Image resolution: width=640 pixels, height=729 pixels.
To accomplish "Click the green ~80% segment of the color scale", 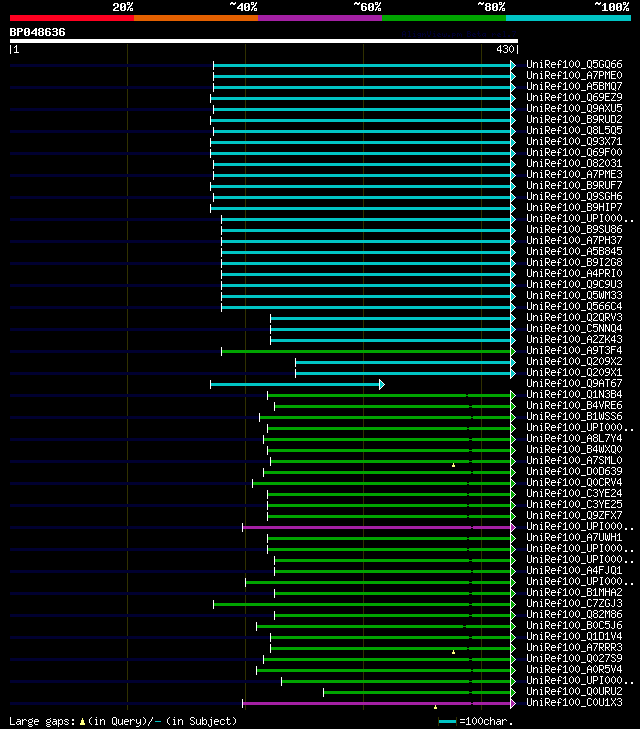I will [x=444, y=18].
